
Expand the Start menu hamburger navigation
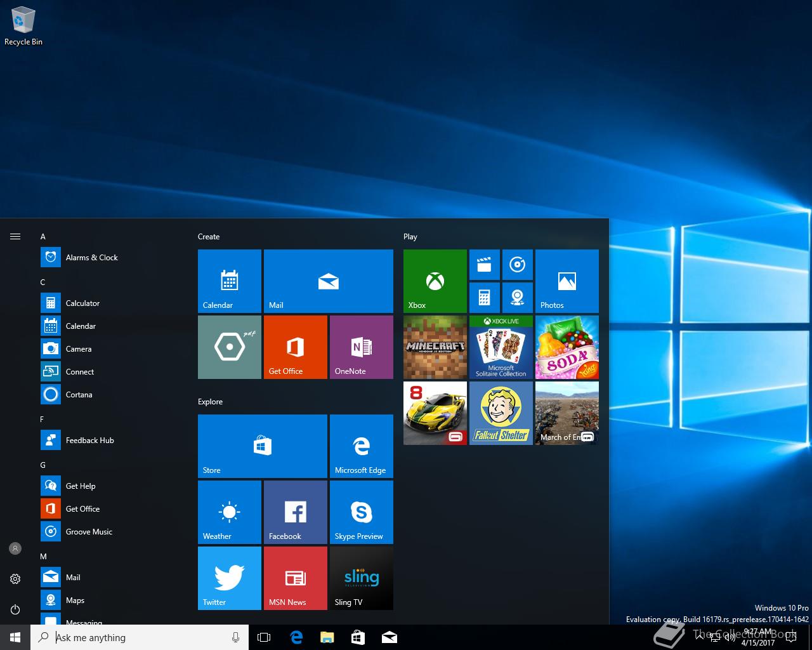click(x=15, y=237)
